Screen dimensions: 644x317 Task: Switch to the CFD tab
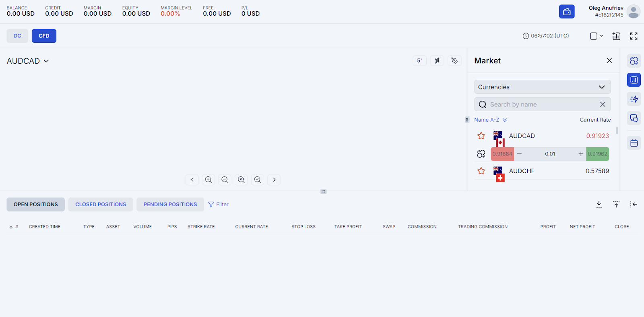coord(44,36)
